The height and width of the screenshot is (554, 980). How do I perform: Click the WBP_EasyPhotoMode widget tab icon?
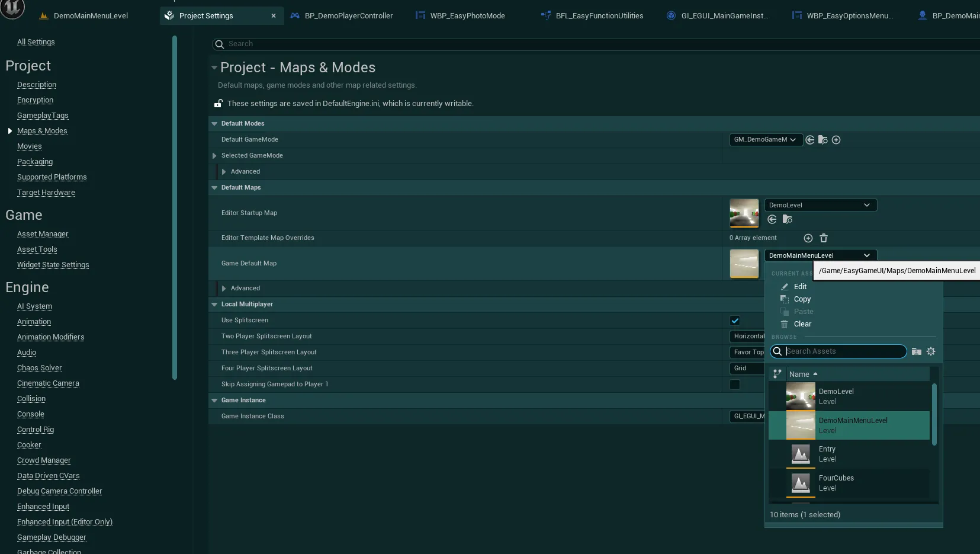(x=420, y=16)
